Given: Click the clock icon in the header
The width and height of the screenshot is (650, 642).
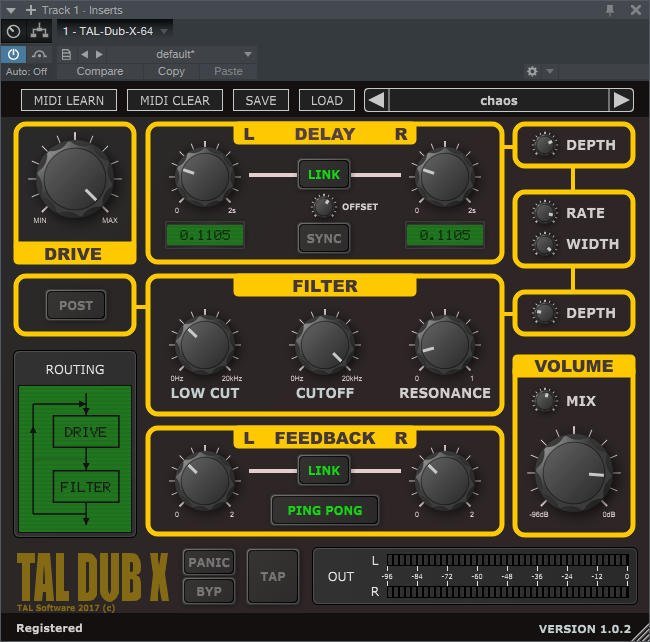Looking at the screenshot, I should 13,31.
